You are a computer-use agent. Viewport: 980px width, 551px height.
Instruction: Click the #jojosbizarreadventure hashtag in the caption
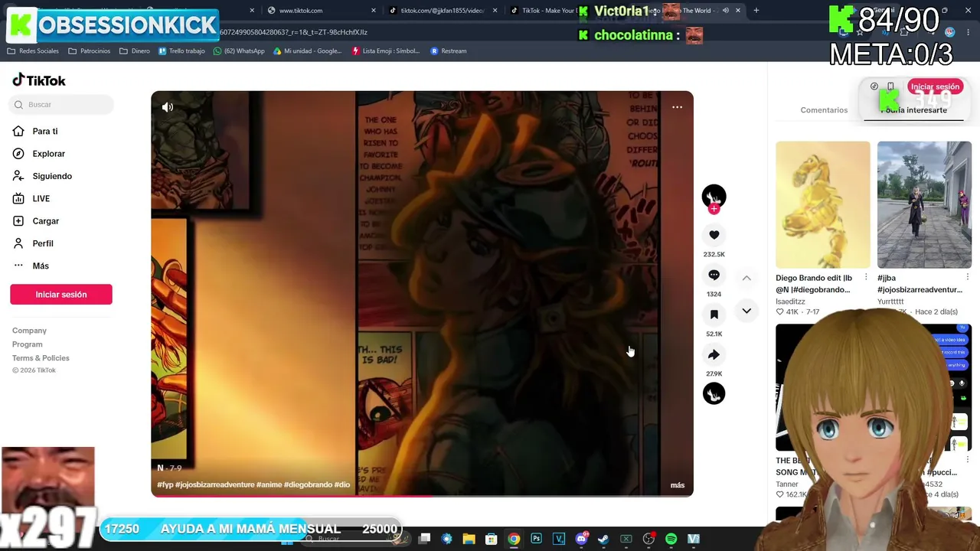point(214,484)
